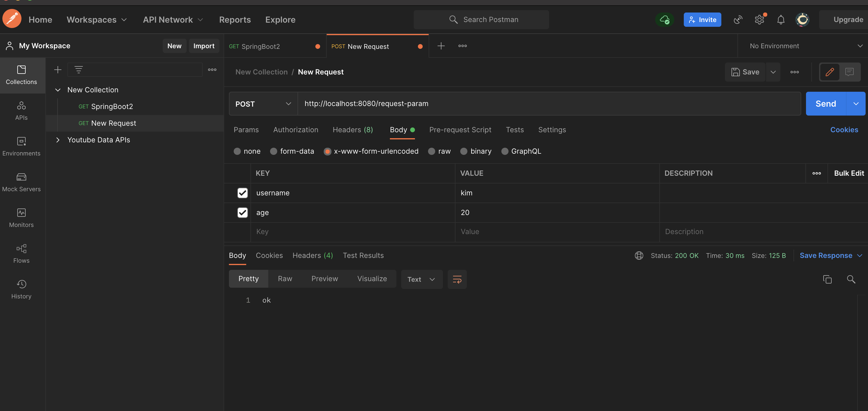Click the Import button
This screenshot has width=868, height=411.
pyautogui.click(x=204, y=46)
